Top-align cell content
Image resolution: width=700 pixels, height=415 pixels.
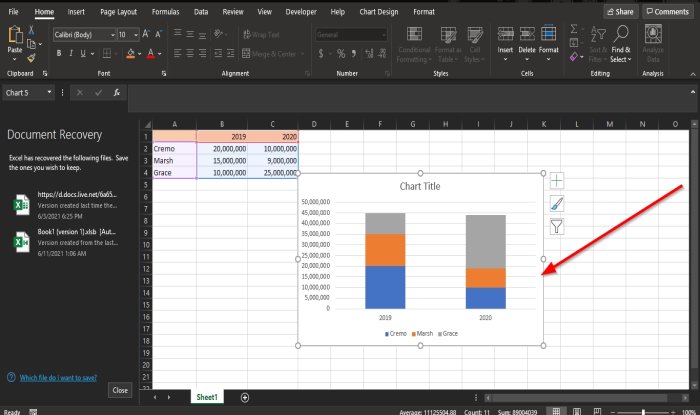click(x=177, y=33)
